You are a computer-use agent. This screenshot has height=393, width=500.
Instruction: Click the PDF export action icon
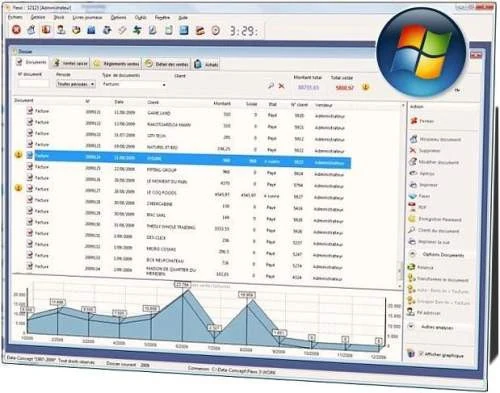point(413,207)
